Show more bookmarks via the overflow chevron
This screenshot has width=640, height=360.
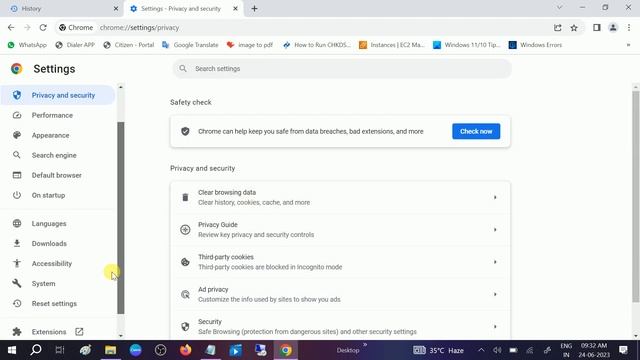[628, 45]
